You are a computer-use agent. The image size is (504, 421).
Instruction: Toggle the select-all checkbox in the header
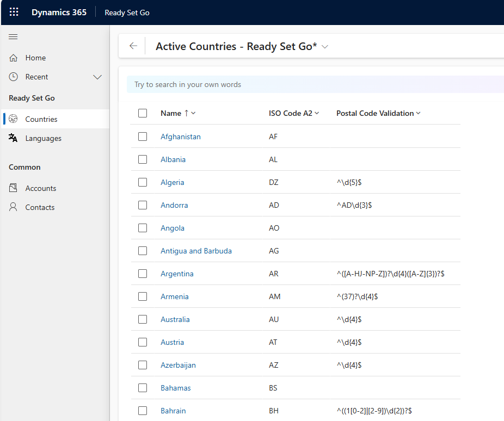143,113
